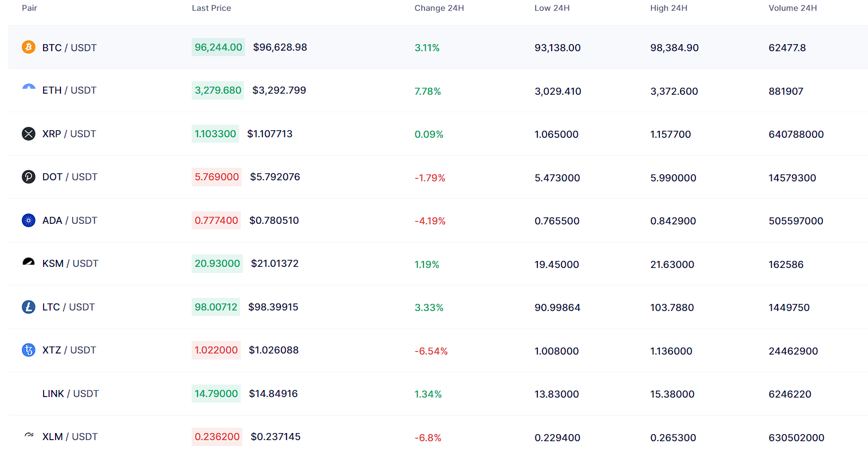Click the XLM 24H volume 630502000
Screen dimensions: 868x451
[x=796, y=438]
